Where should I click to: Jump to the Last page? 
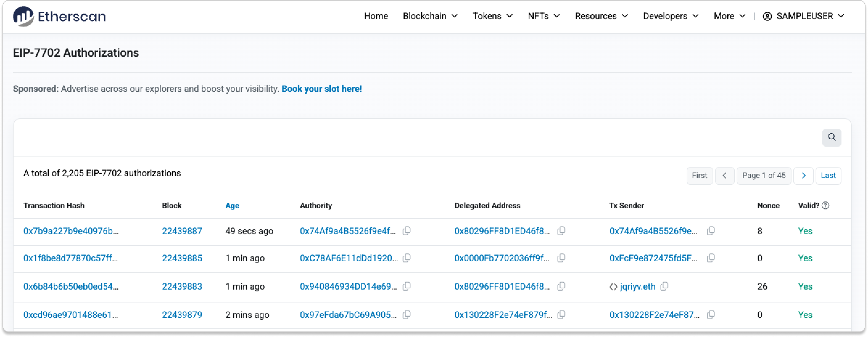828,176
